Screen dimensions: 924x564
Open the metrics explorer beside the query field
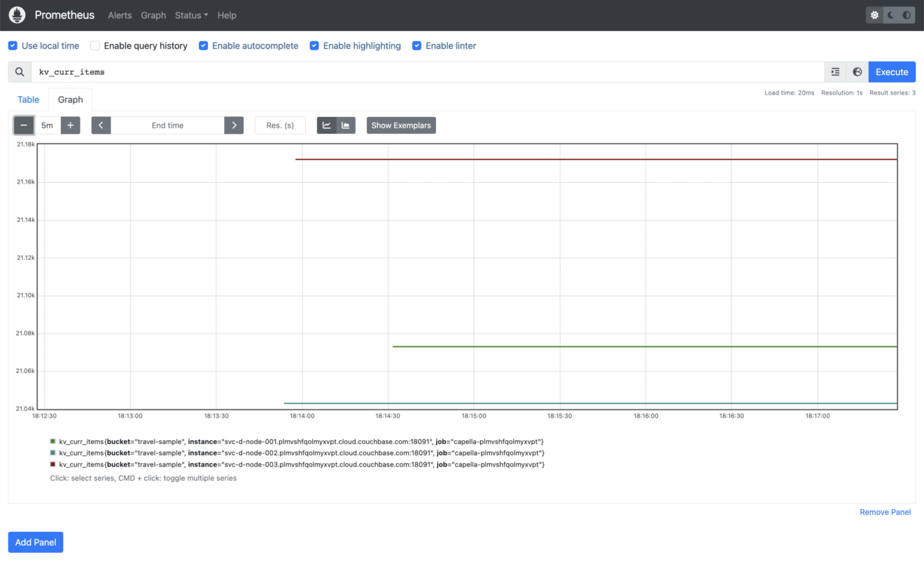(x=834, y=71)
